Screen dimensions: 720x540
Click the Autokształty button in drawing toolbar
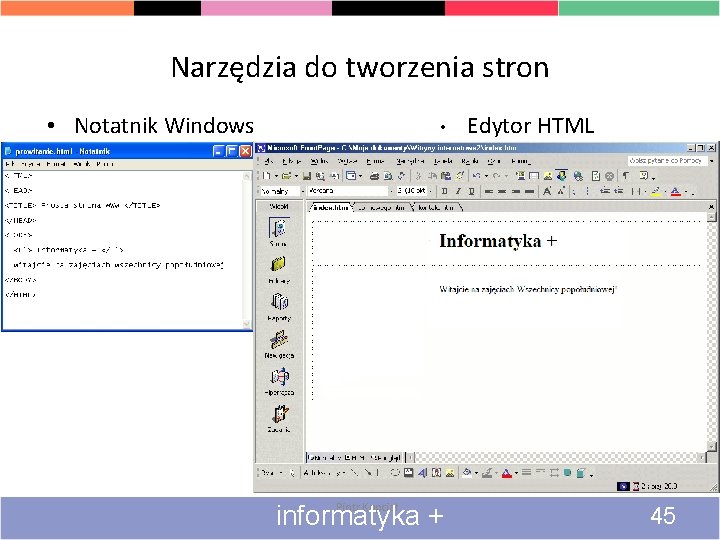point(324,472)
